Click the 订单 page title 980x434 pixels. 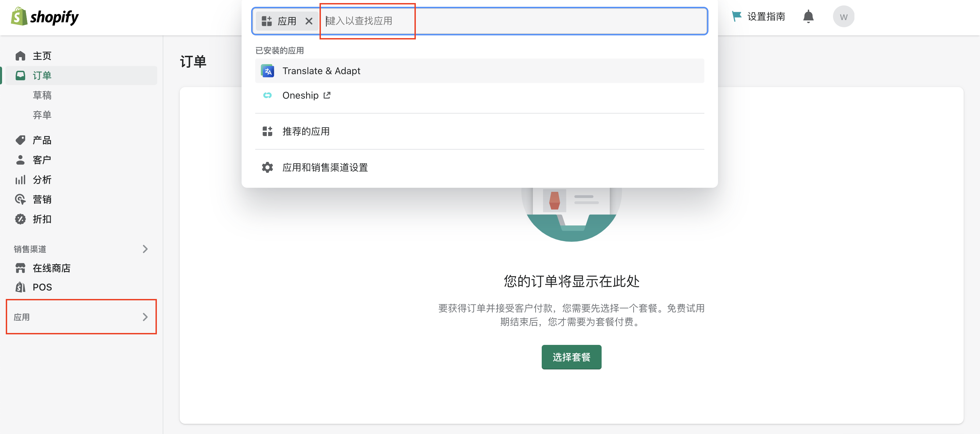coord(193,61)
